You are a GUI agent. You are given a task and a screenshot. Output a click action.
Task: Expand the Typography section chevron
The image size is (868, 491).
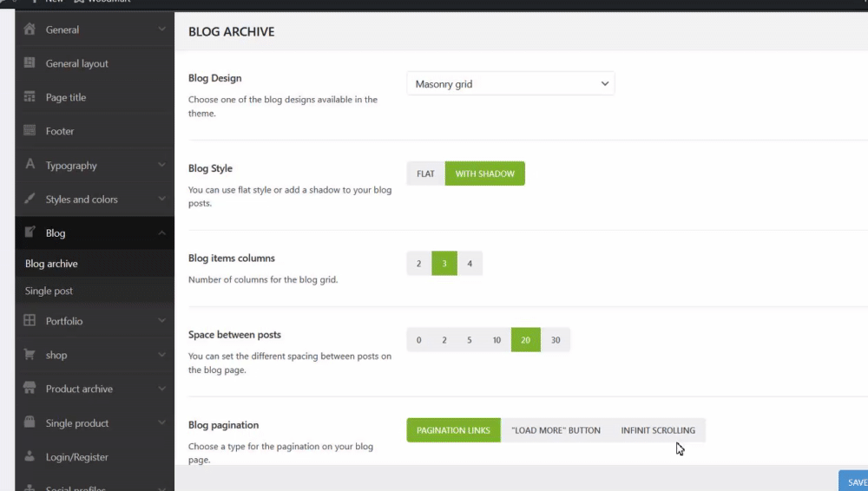coord(161,165)
